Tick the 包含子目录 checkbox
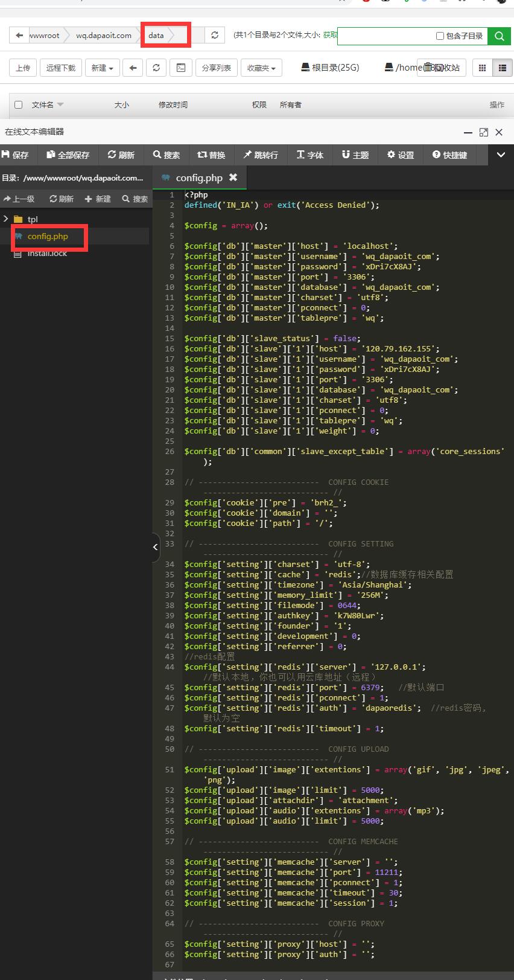Image resolution: width=514 pixels, height=980 pixels. 440,36
